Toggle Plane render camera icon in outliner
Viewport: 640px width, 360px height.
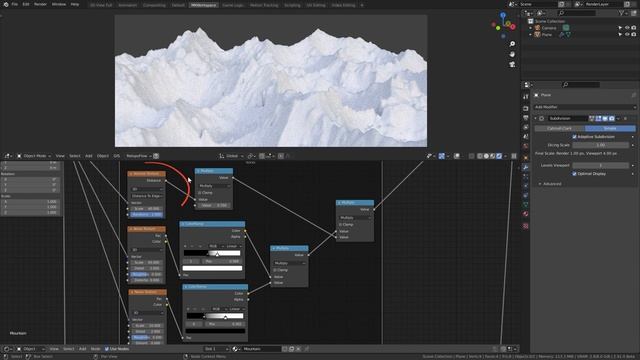click(634, 35)
